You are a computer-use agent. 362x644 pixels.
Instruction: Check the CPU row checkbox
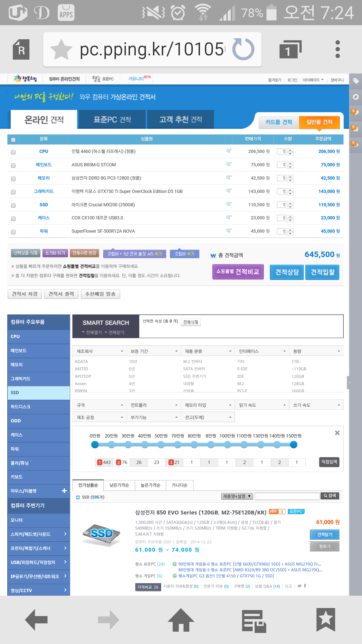(x=13, y=152)
